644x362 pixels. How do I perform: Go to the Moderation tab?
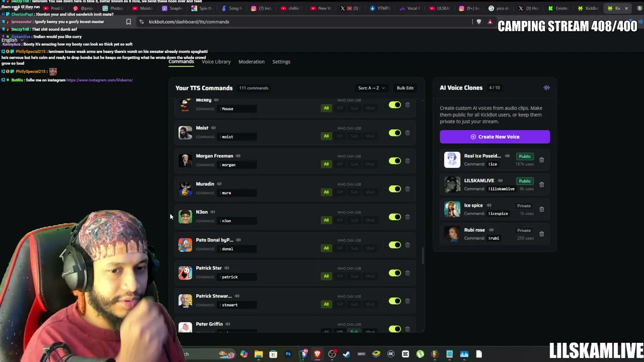coord(252,62)
